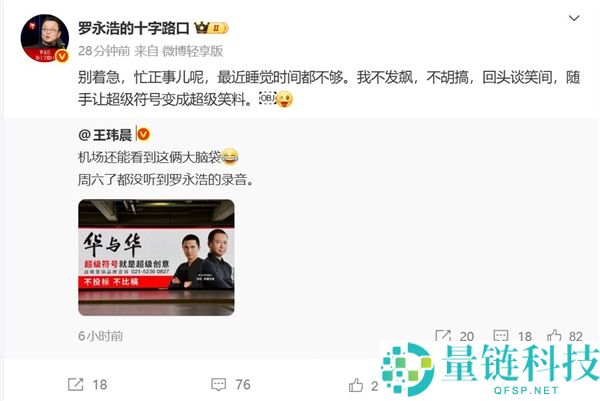Click the tongue-out emoji in the post
The width and height of the screenshot is (600, 401).
[x=284, y=99]
